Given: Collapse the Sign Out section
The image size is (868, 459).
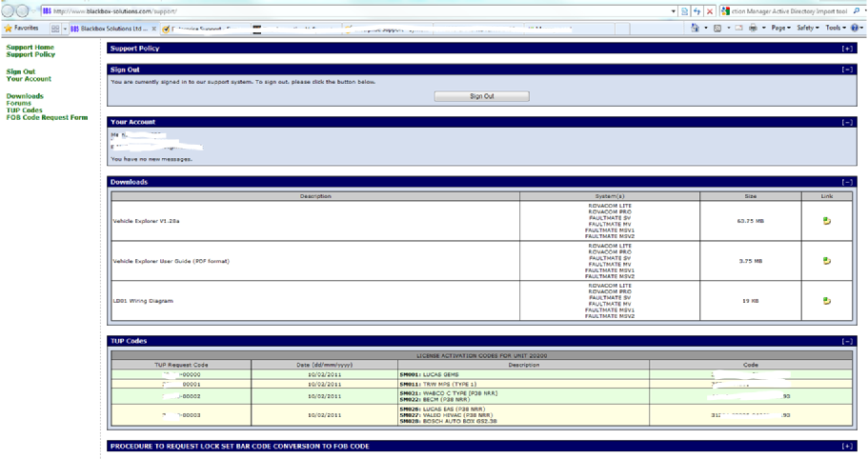Looking at the screenshot, I should pos(847,70).
